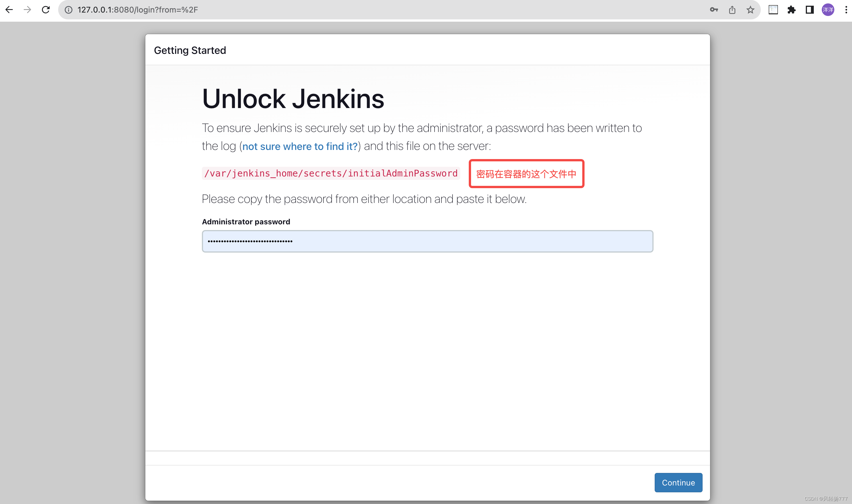Submit with the Continue button

click(678, 482)
